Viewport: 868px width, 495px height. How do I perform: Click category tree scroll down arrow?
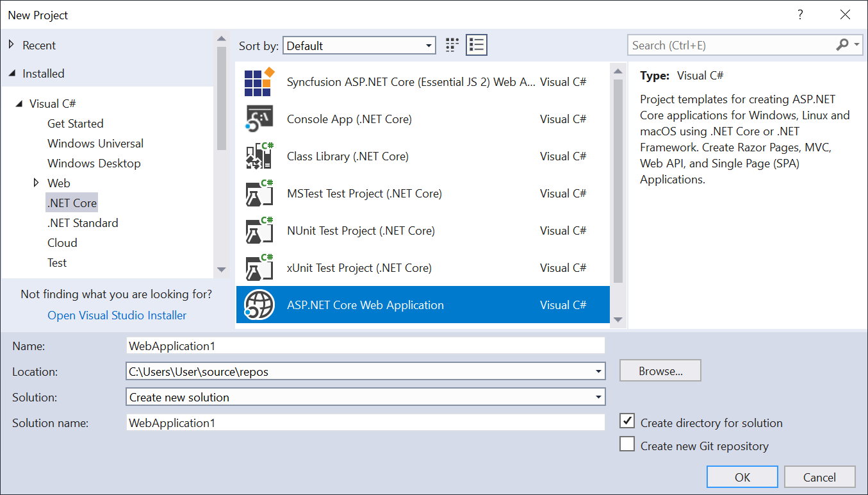(221, 270)
